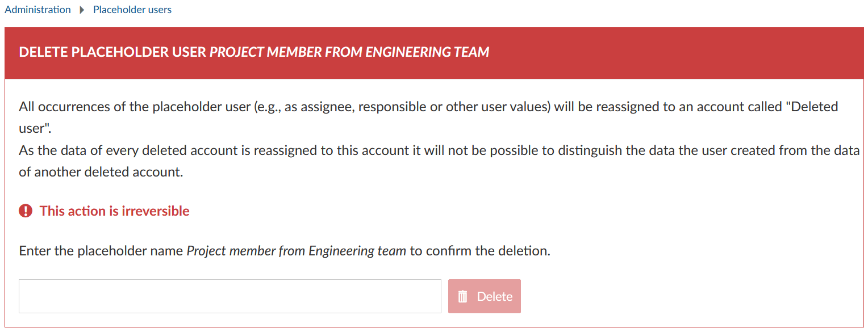Image resolution: width=868 pixels, height=332 pixels.
Task: Open the Placeholder users breadcrumb link
Action: (132, 10)
